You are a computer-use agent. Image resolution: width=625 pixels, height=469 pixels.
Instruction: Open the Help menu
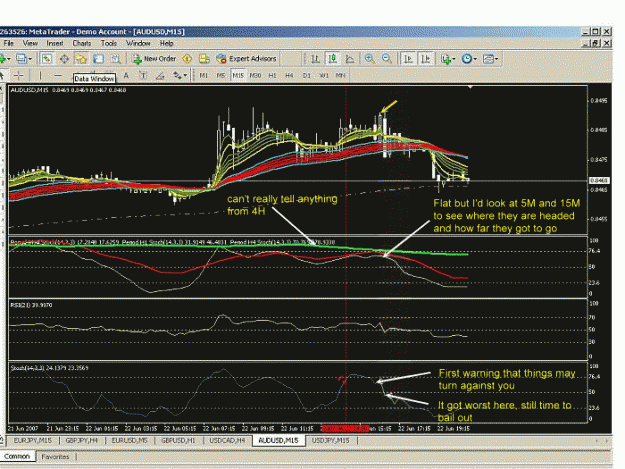(x=167, y=43)
